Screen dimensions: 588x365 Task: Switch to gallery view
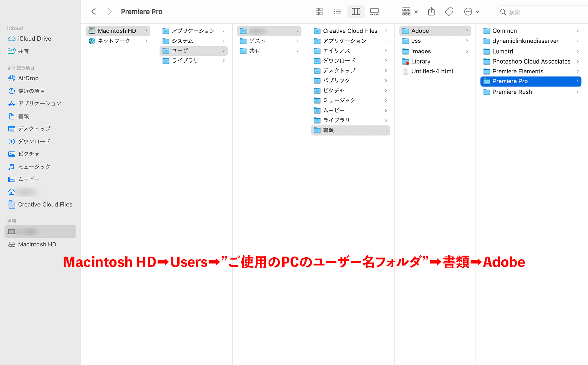pyautogui.click(x=374, y=11)
